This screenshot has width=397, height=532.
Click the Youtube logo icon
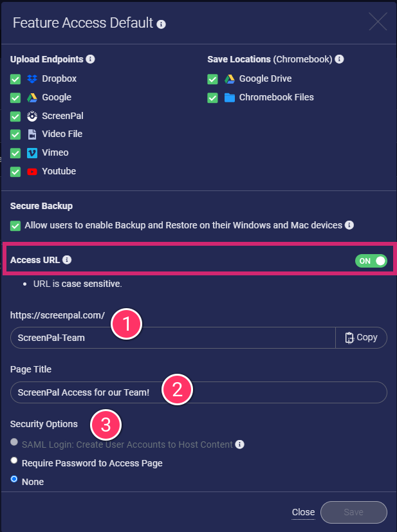[x=32, y=172]
